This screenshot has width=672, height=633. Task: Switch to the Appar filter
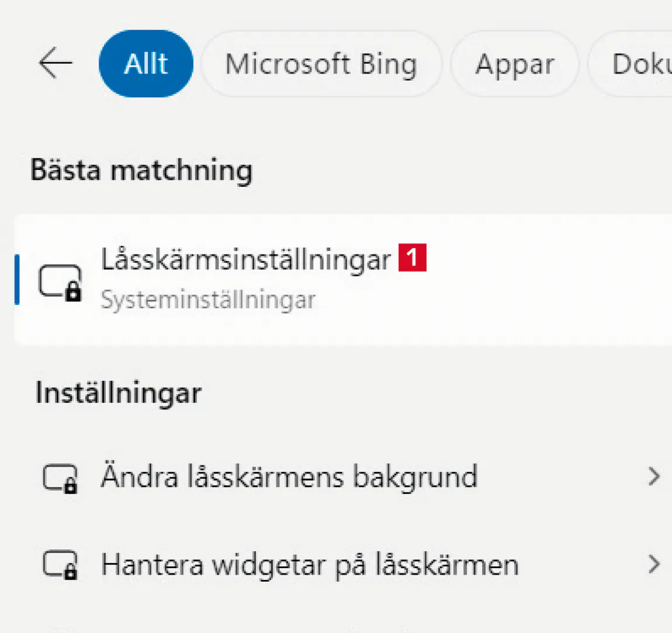(x=514, y=64)
